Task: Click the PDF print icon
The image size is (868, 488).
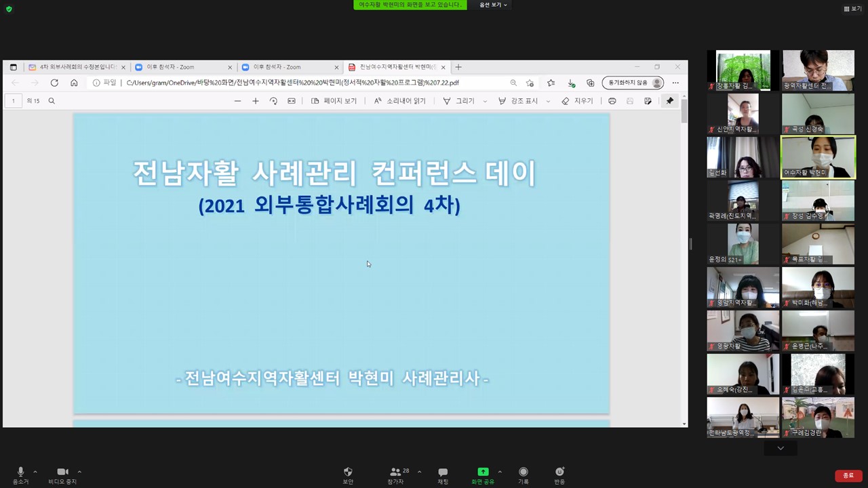Action: tap(612, 101)
